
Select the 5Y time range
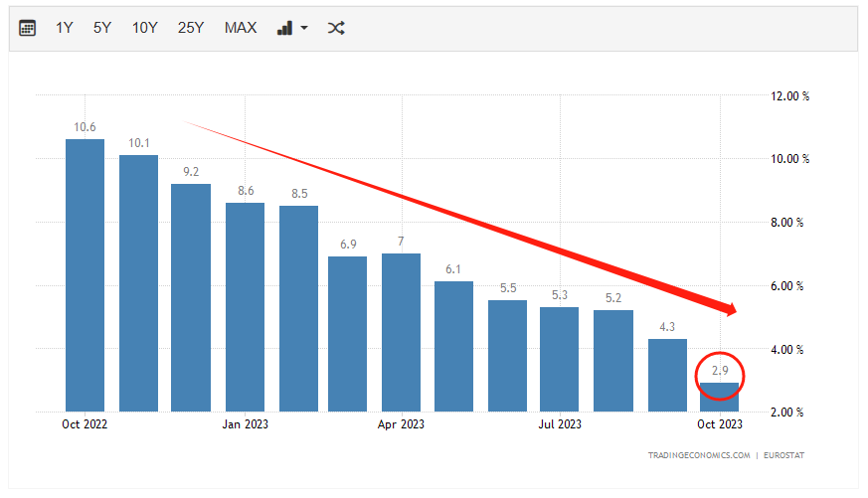click(x=102, y=28)
